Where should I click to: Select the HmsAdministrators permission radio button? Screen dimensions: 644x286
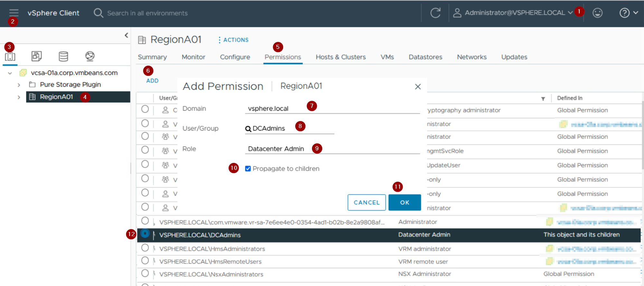tap(145, 248)
